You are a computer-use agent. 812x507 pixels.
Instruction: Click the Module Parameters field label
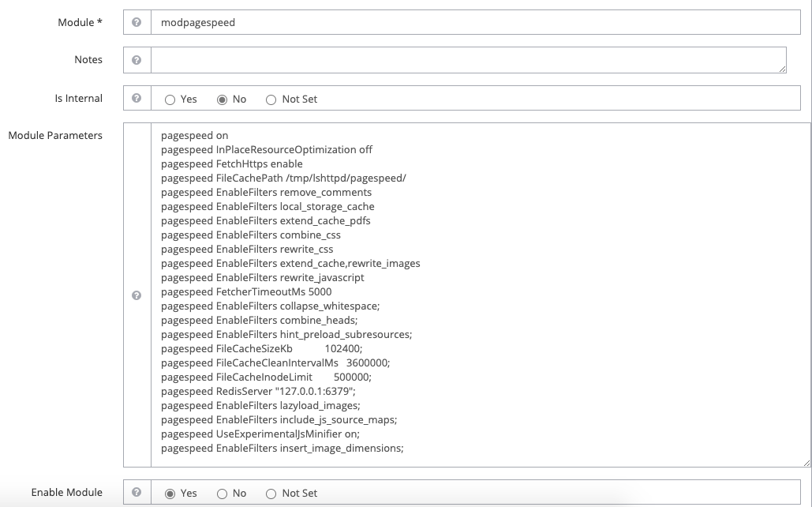click(54, 135)
